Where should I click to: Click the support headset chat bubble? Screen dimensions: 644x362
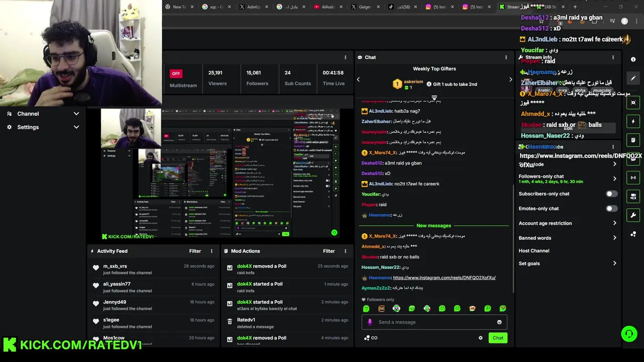[628, 333]
